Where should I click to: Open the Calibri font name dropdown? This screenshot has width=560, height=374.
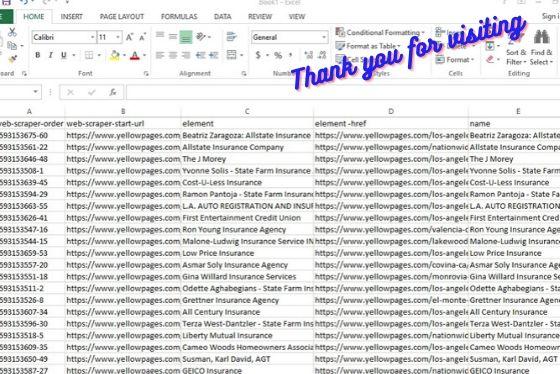[x=92, y=37]
